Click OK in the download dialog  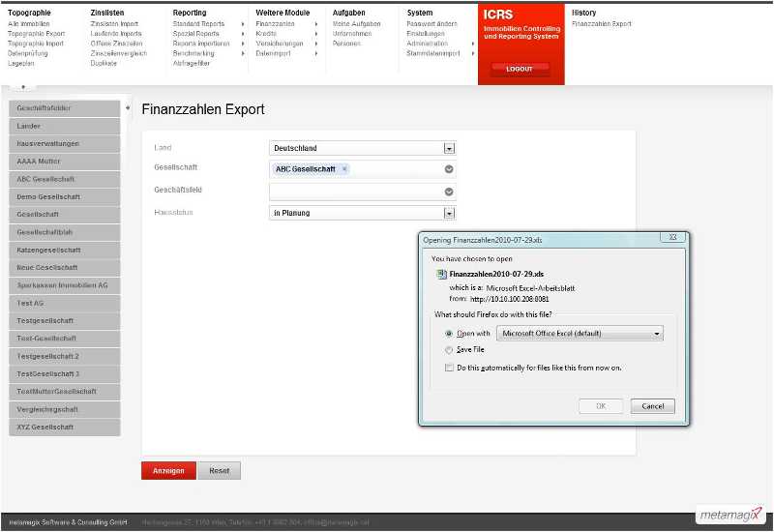601,406
